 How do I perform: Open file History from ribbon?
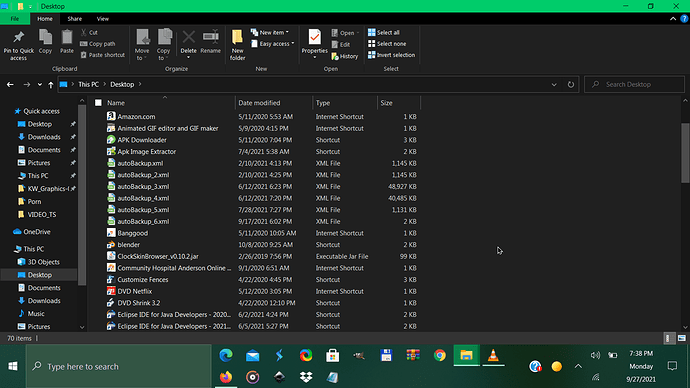pyautogui.click(x=345, y=56)
